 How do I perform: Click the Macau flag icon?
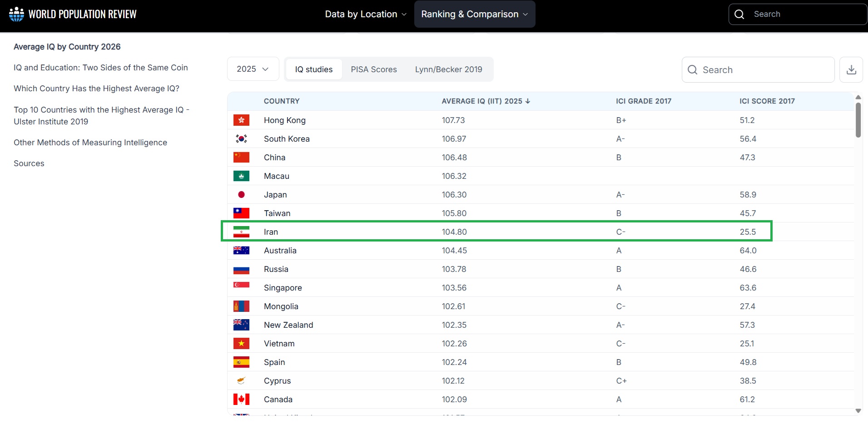pos(241,176)
